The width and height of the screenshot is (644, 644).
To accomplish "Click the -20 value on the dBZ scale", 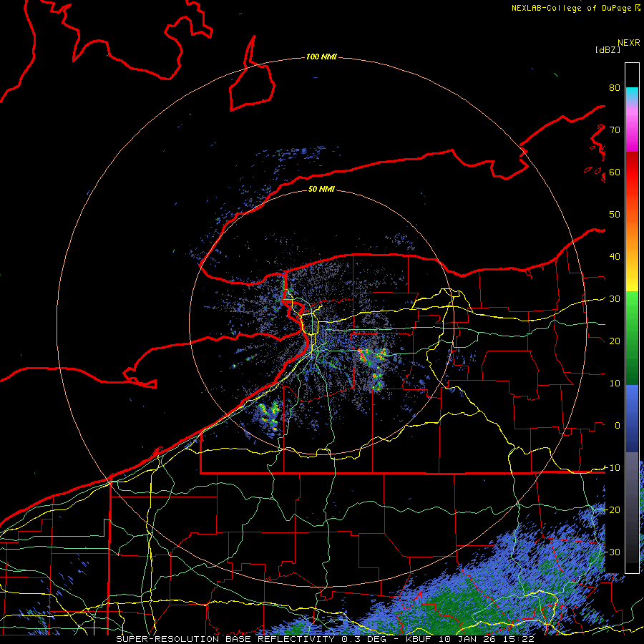I will [x=612, y=510].
